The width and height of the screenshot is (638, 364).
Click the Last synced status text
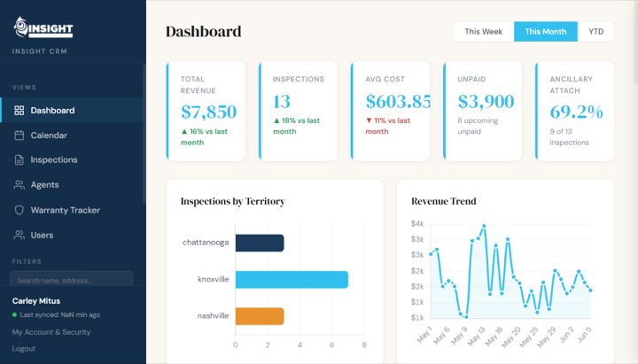60,314
